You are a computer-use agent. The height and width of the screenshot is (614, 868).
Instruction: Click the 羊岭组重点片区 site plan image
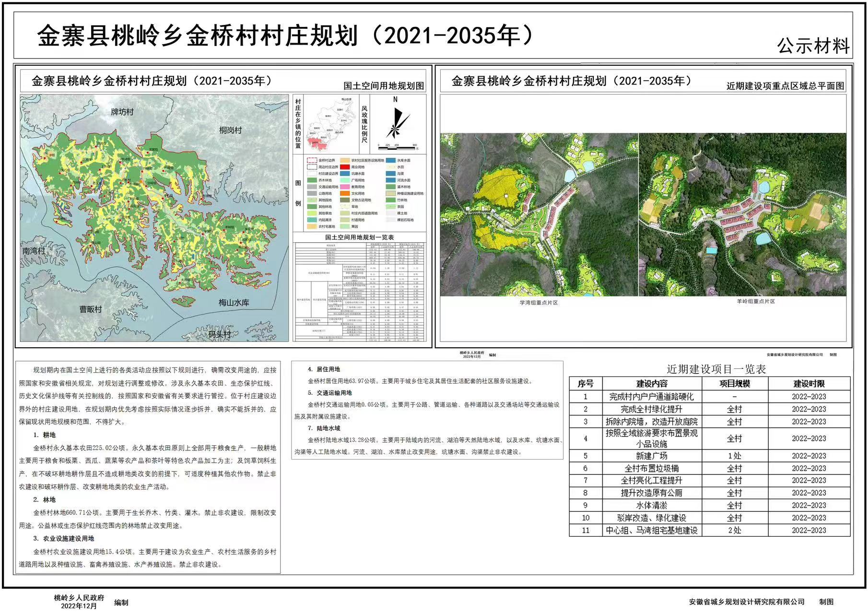coord(743,214)
